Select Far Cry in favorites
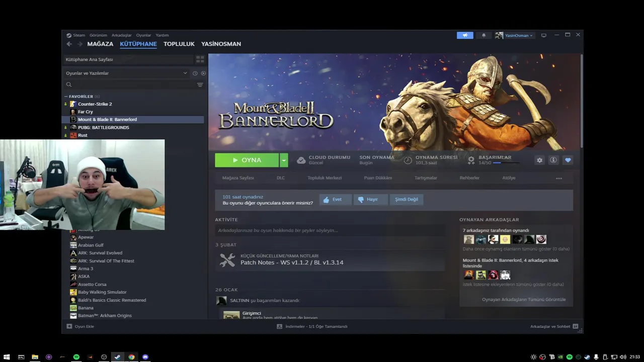 click(x=85, y=112)
